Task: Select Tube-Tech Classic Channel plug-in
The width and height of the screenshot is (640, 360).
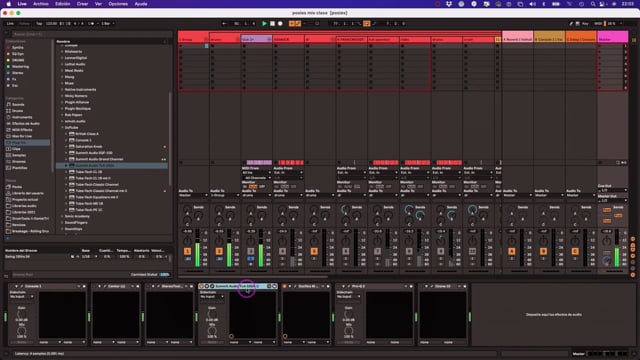Action: point(97,184)
